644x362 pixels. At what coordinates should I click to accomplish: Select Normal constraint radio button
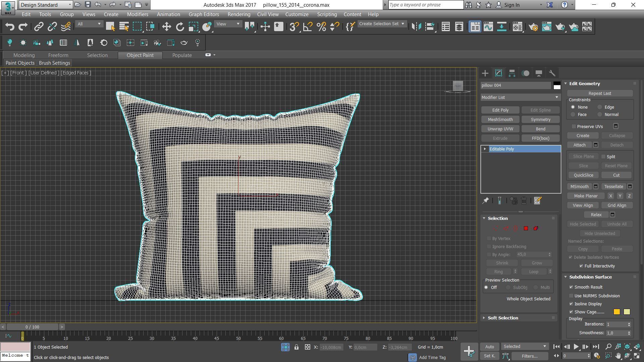(x=600, y=114)
